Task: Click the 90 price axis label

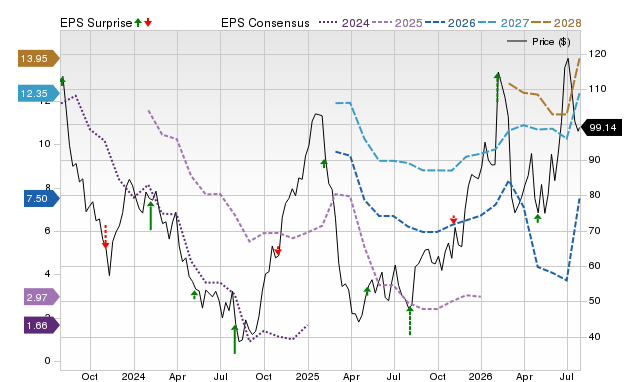Action: 595,160
